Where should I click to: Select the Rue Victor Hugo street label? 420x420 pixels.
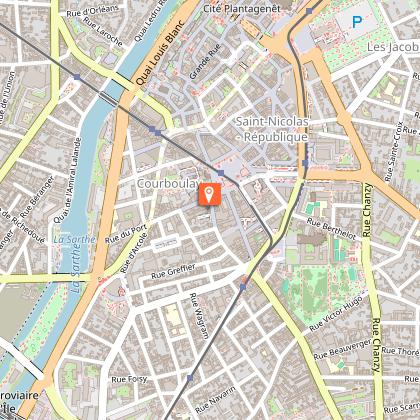(336, 314)
